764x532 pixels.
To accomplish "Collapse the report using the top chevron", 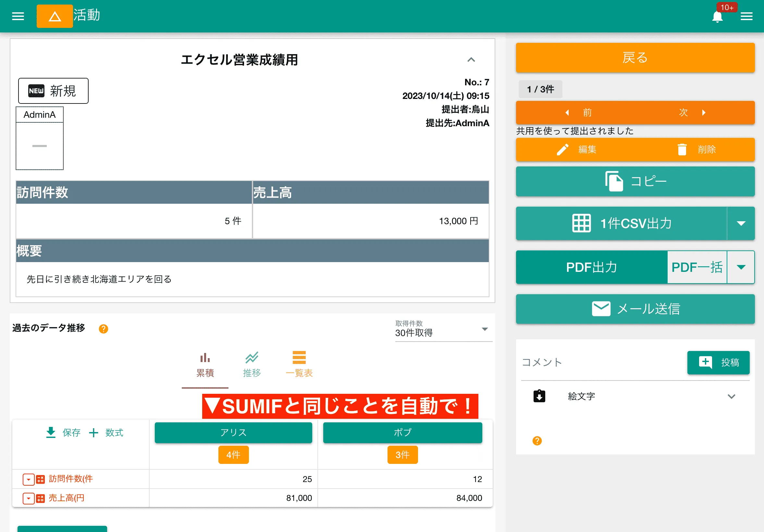I will click(x=471, y=60).
